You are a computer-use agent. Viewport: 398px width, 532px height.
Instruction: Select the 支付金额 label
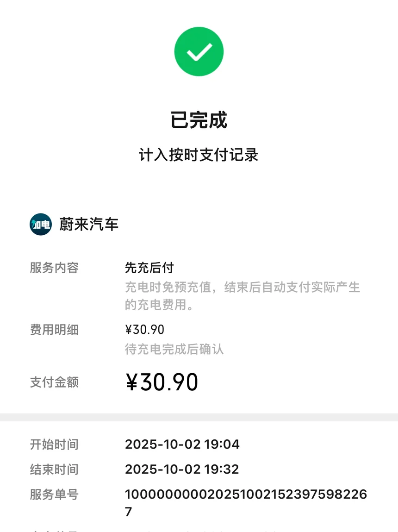click(54, 382)
